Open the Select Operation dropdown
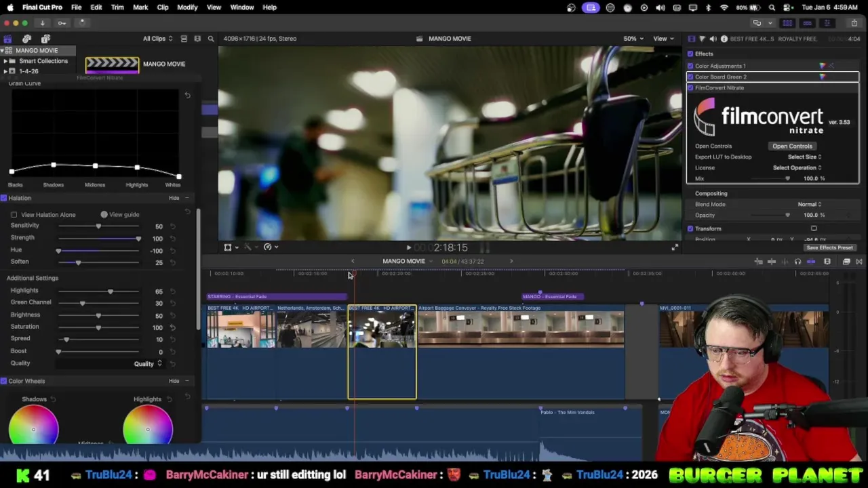This screenshot has height=488, width=868. (x=797, y=167)
